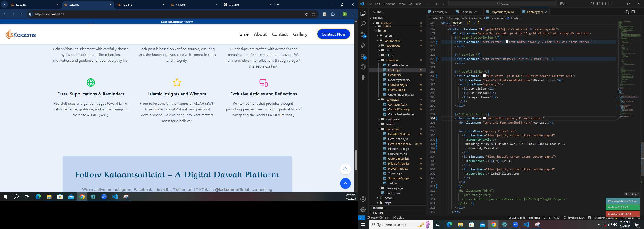Click the location permission icon in address bar
Screen dimensions: 644x229
point(306,14)
